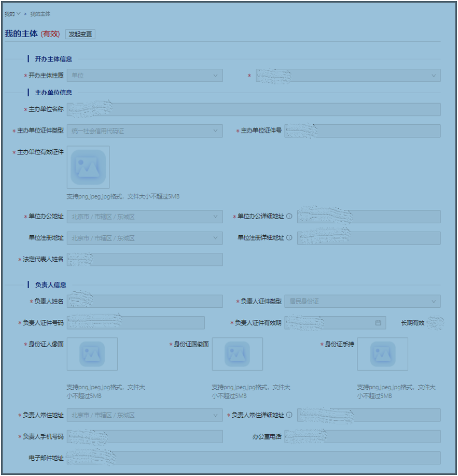
Task: Click the 身份证手持 image placeholder
Action: [x=382, y=354]
